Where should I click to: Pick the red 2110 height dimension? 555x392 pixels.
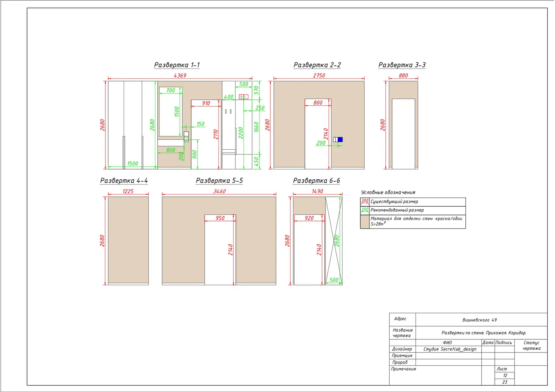tap(216, 134)
